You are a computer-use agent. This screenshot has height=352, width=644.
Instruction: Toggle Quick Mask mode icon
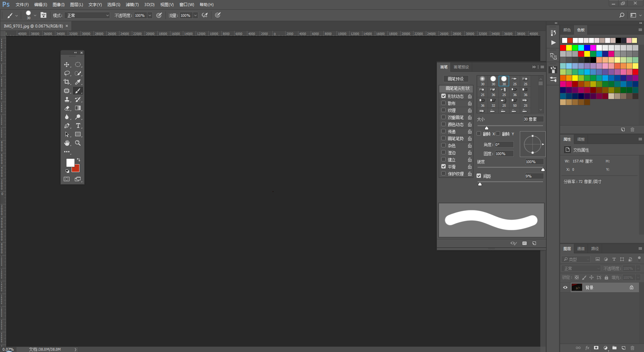pyautogui.click(x=67, y=179)
